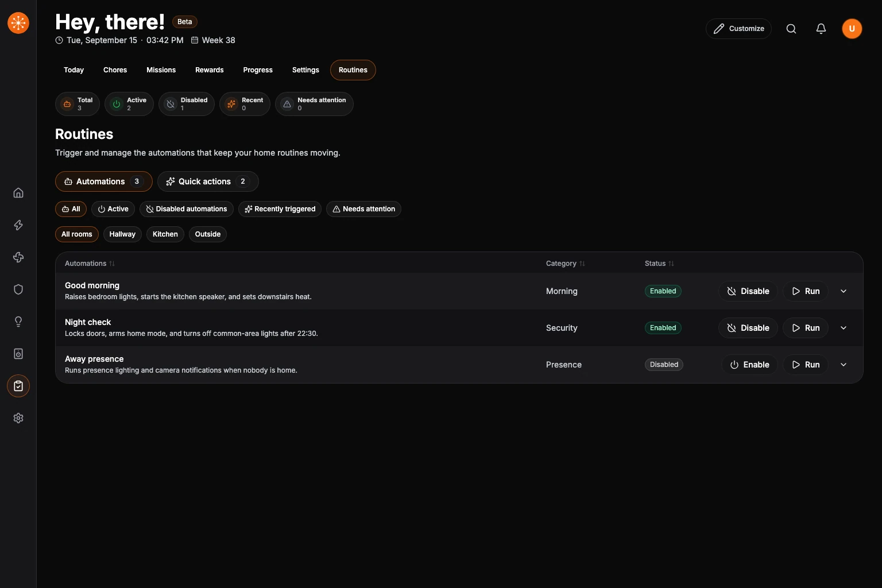The width and height of the screenshot is (882, 588).
Task: Click the Needs attention stat chip
Action: pyautogui.click(x=314, y=104)
